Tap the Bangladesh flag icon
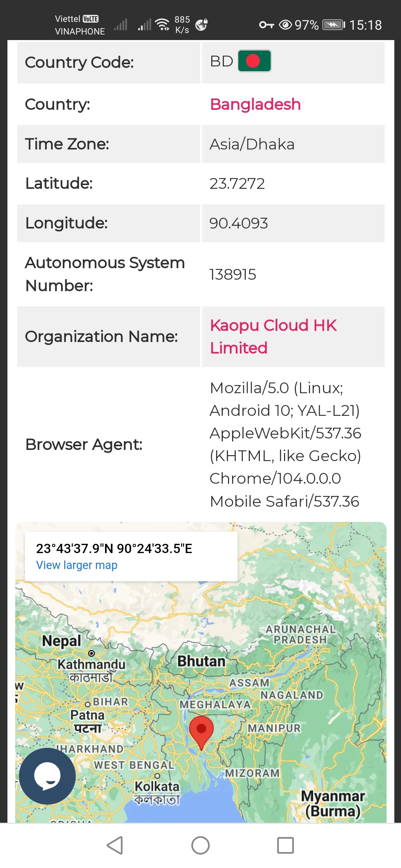Viewport: 401px width, 868px height. coord(254,61)
